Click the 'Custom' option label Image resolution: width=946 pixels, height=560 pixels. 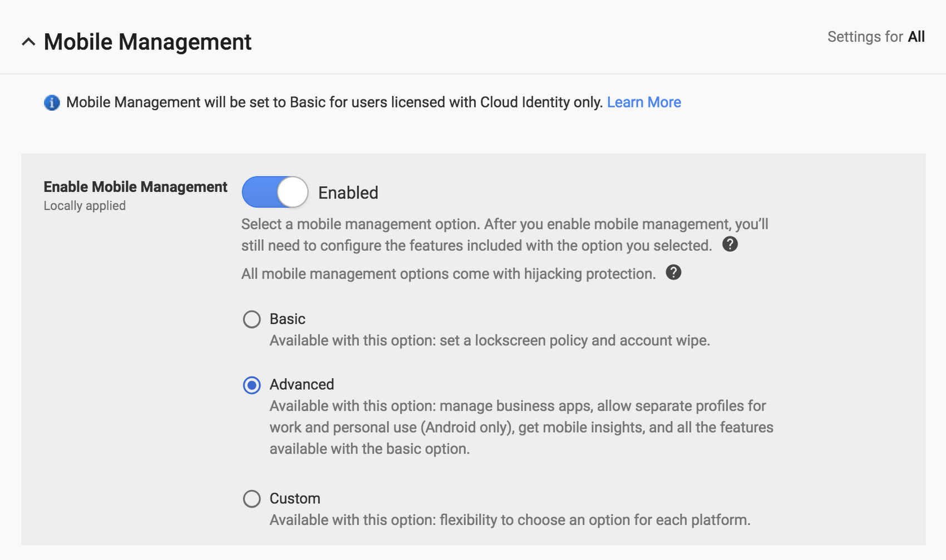tap(295, 498)
